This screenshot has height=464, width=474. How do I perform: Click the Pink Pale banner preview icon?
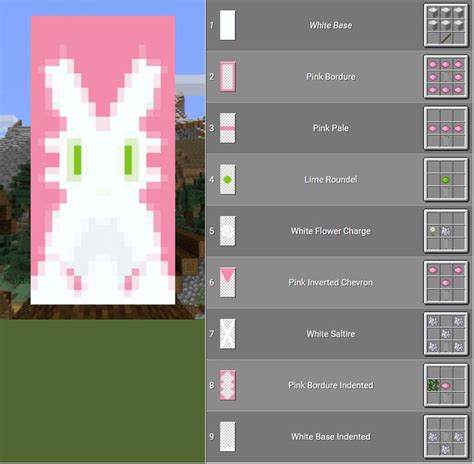(x=228, y=128)
